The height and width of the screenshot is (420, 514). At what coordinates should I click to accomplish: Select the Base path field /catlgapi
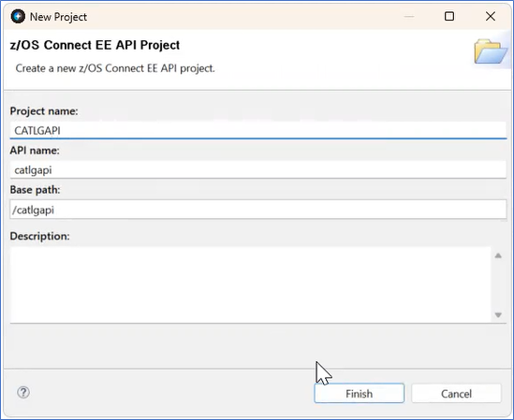coord(258,210)
